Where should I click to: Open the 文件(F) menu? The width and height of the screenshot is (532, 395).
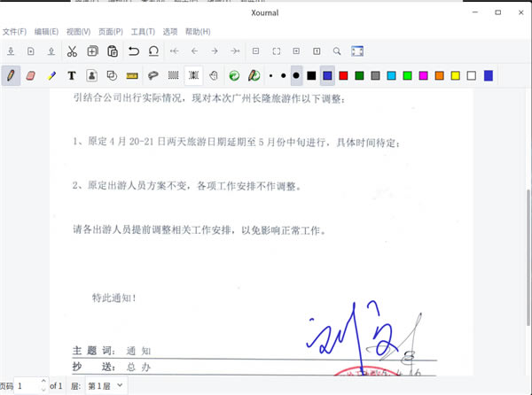point(14,32)
